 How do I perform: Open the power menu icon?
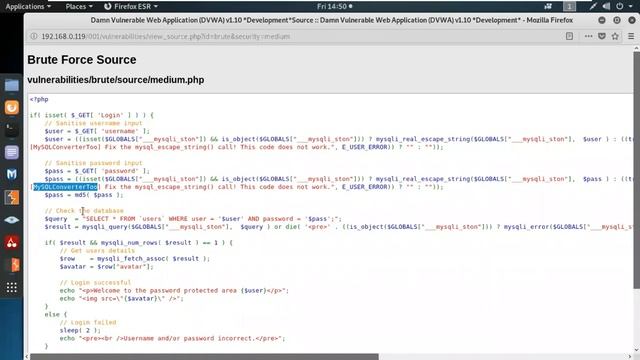[x=620, y=7]
